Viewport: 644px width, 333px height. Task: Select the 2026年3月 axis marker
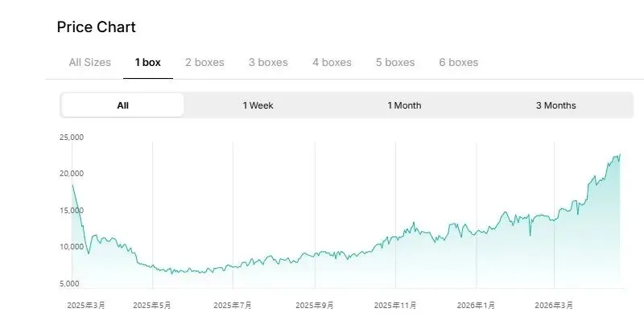click(x=555, y=306)
